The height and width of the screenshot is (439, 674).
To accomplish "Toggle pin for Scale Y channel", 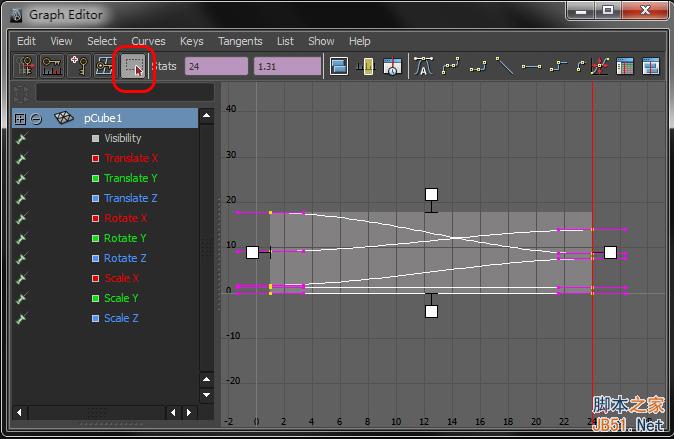I will click(x=21, y=298).
